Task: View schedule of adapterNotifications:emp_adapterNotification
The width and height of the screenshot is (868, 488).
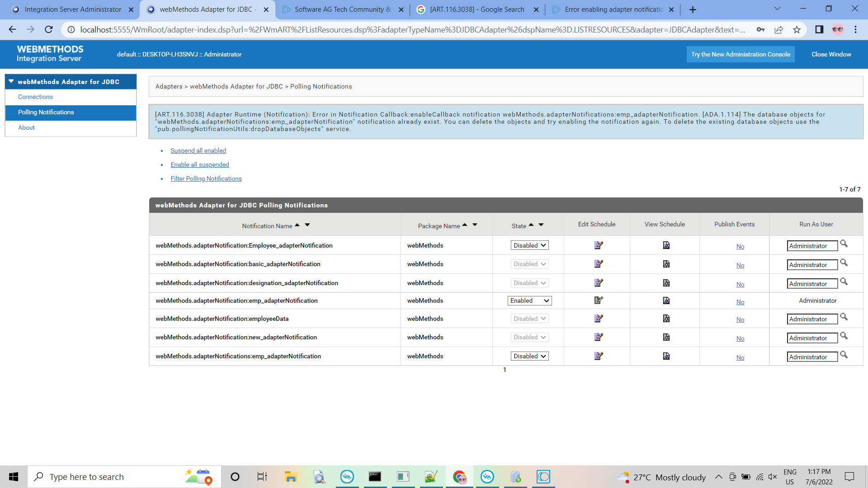Action: coord(666,356)
